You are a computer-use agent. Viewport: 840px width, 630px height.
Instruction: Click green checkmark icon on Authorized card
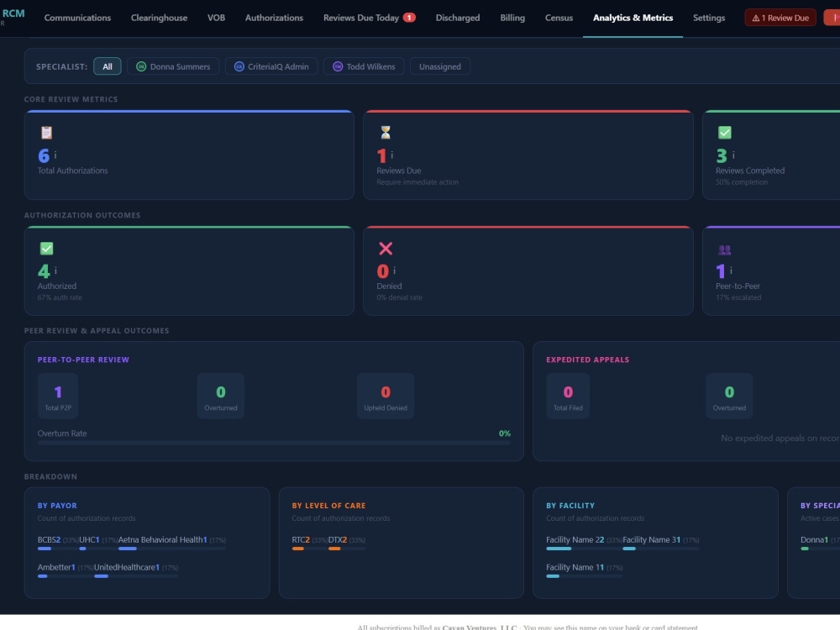(46, 248)
